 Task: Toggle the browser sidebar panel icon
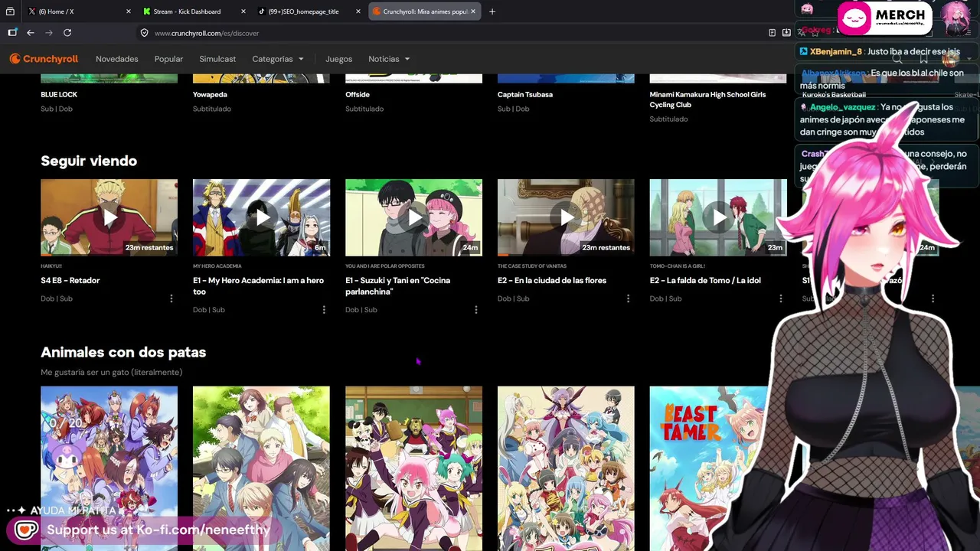tap(12, 33)
